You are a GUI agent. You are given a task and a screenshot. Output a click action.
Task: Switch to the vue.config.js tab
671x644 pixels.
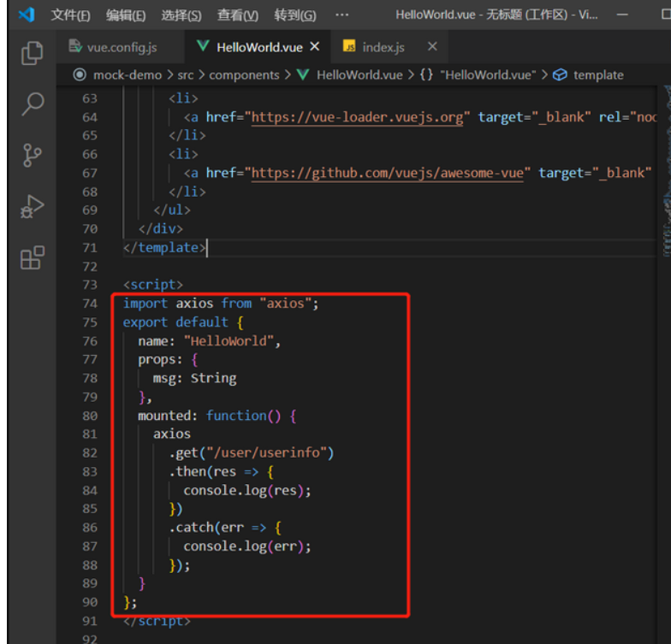coord(121,47)
